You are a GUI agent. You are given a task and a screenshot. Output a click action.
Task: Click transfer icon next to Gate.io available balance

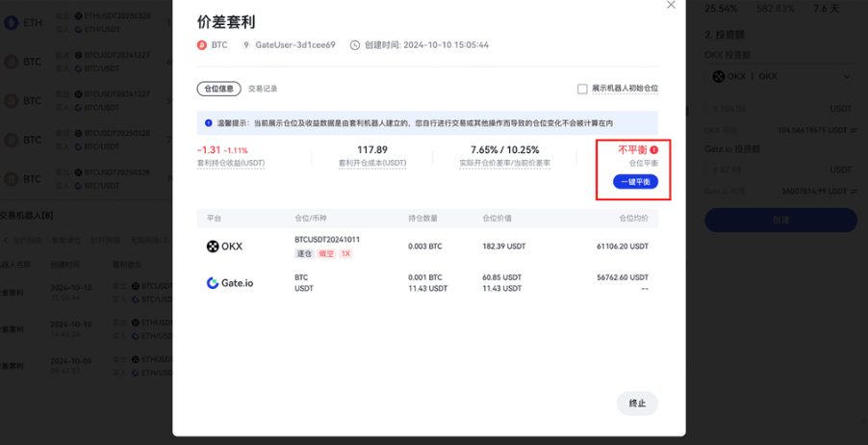(x=853, y=190)
